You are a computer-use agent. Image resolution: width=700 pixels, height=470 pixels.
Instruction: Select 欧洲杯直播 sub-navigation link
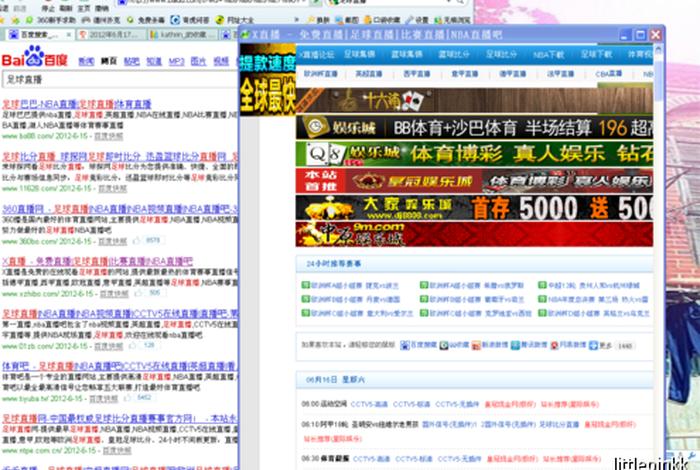pos(321,74)
